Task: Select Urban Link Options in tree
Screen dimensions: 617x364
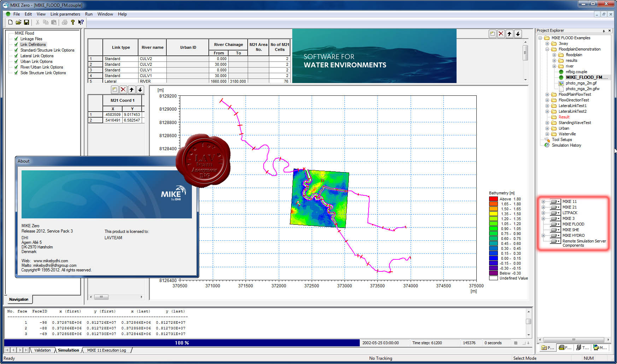Action: tap(36, 61)
